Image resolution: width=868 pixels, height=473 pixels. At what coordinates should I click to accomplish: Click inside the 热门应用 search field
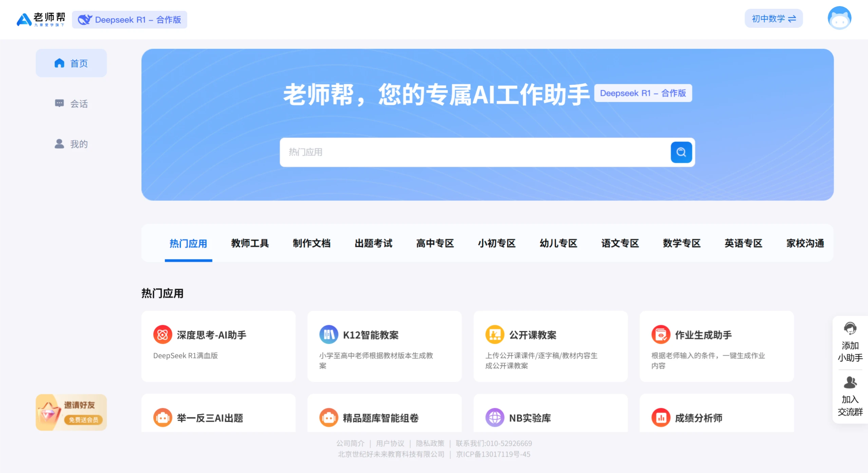pyautogui.click(x=441, y=152)
